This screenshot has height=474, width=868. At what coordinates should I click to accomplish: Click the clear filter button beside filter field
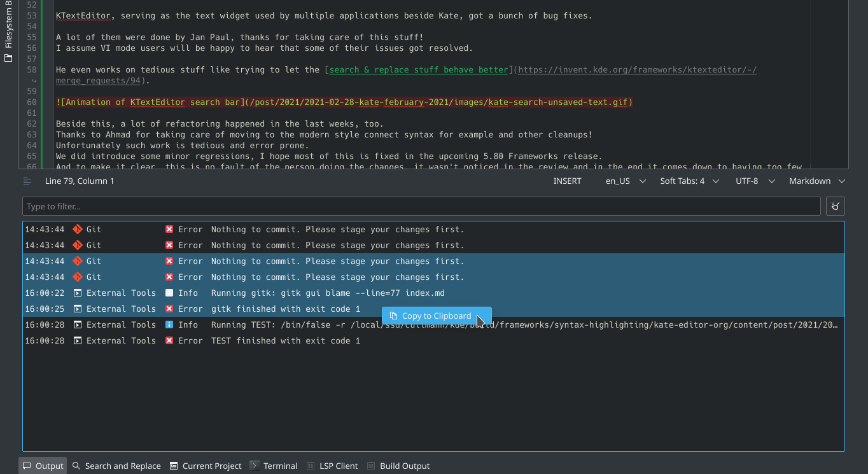pyautogui.click(x=835, y=206)
